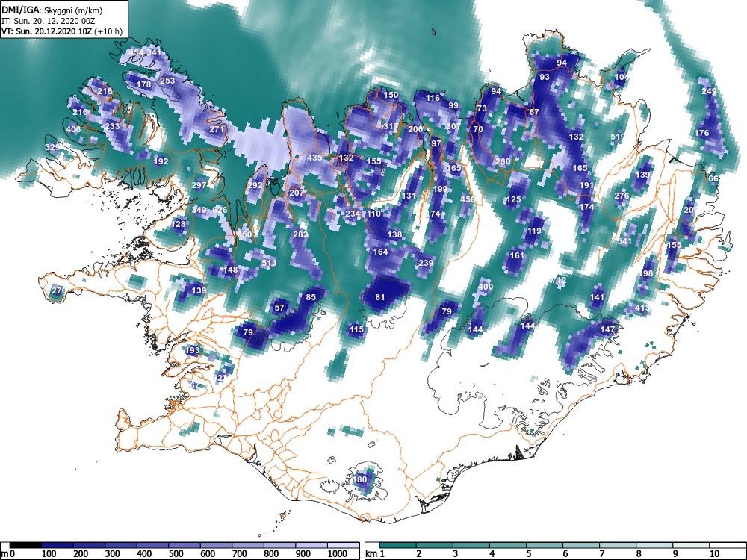Click the '5' label on the km legend
Viewport: 747px width, 560px height.
528,554
